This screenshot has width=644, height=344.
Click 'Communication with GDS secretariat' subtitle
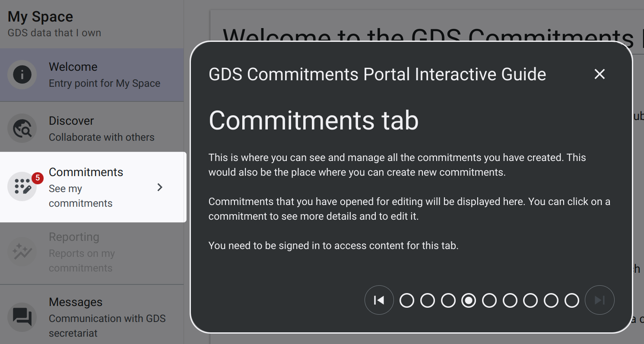click(x=107, y=326)
